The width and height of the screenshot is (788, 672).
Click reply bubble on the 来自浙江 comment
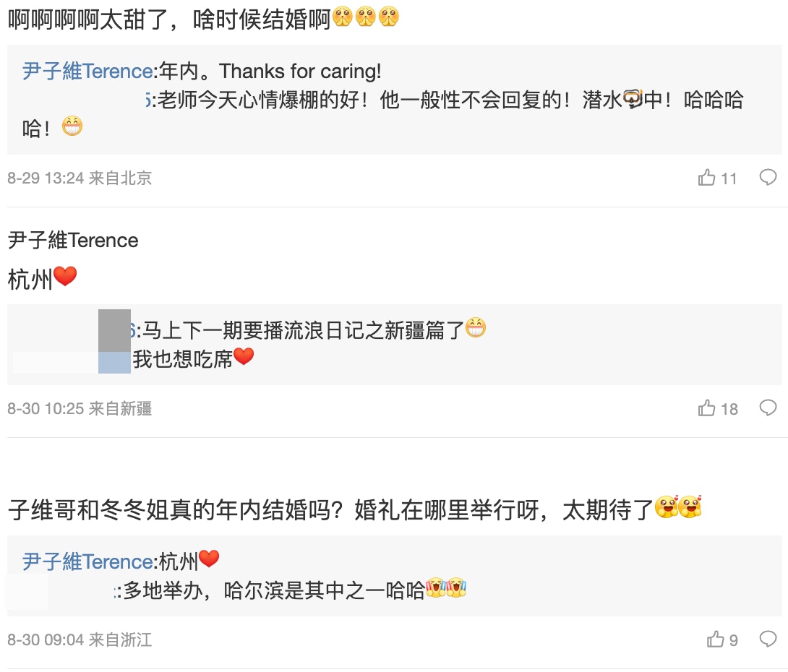click(x=768, y=639)
